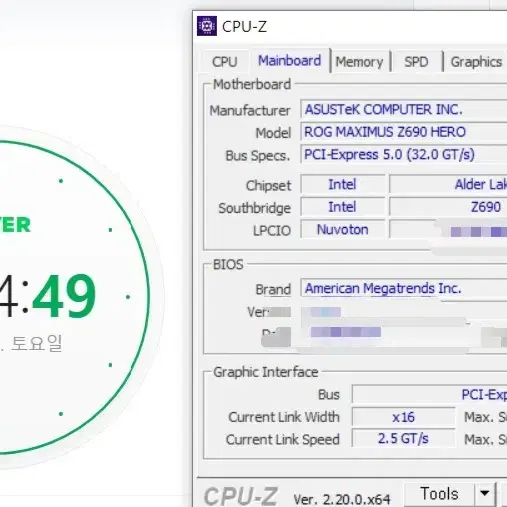Image resolution: width=507 pixels, height=507 pixels.
Task: Click the green 49 on the clock widget
Action: (64, 295)
